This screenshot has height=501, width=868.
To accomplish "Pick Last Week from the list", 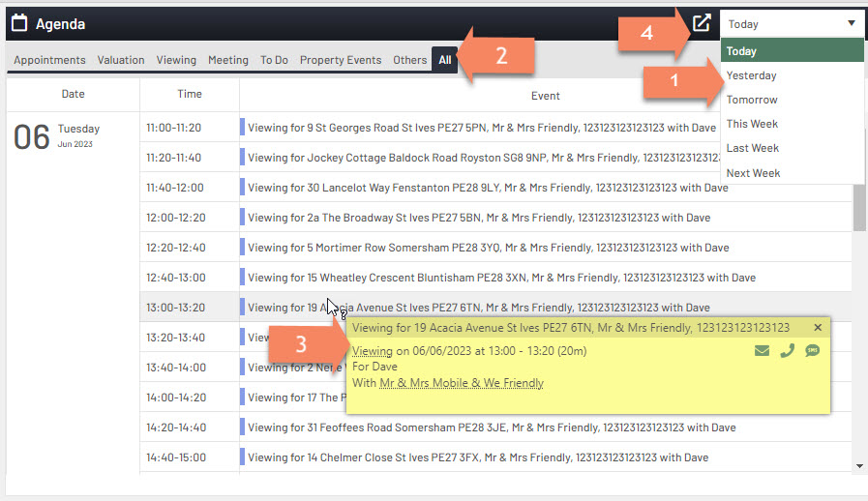I will click(x=752, y=148).
